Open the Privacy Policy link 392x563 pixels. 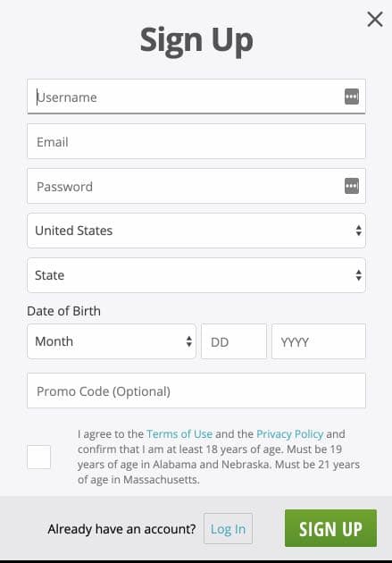290,433
